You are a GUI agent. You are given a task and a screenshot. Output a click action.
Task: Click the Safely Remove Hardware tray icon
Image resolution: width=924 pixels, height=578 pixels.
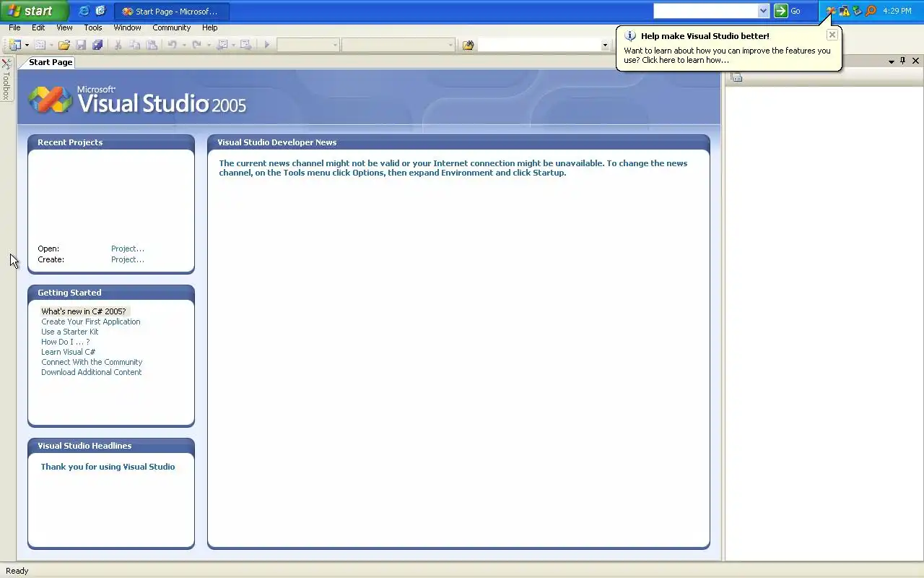(x=858, y=11)
